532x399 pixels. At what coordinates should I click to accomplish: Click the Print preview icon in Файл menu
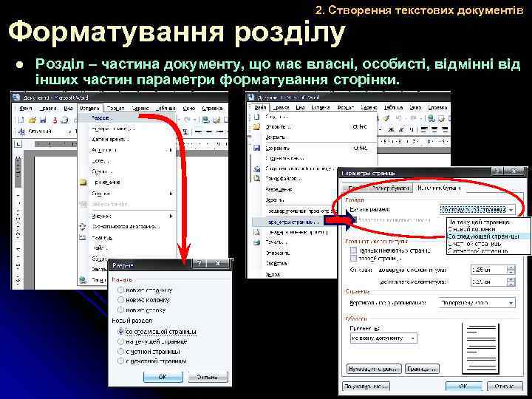pyautogui.click(x=257, y=233)
